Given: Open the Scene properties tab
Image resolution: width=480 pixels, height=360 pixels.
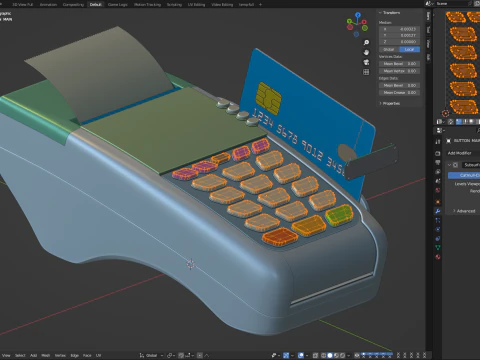Looking at the screenshot, I should click(438, 181).
